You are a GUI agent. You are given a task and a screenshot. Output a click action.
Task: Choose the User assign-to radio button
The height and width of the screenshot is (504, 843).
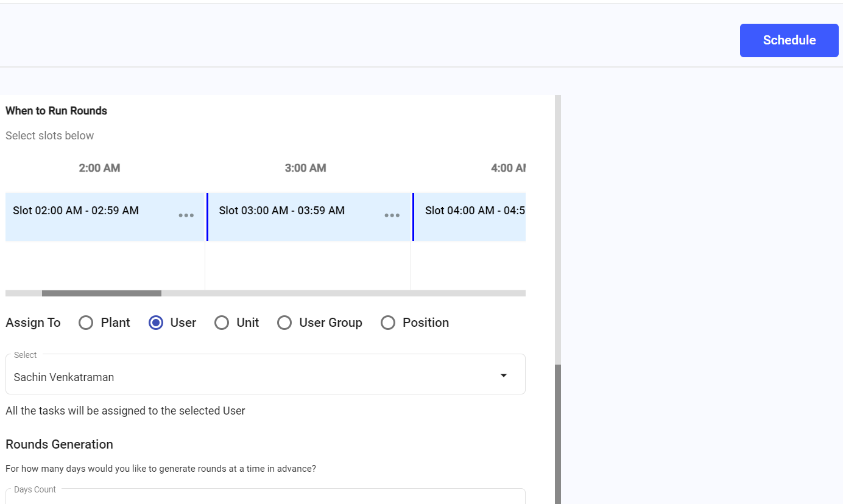(156, 323)
